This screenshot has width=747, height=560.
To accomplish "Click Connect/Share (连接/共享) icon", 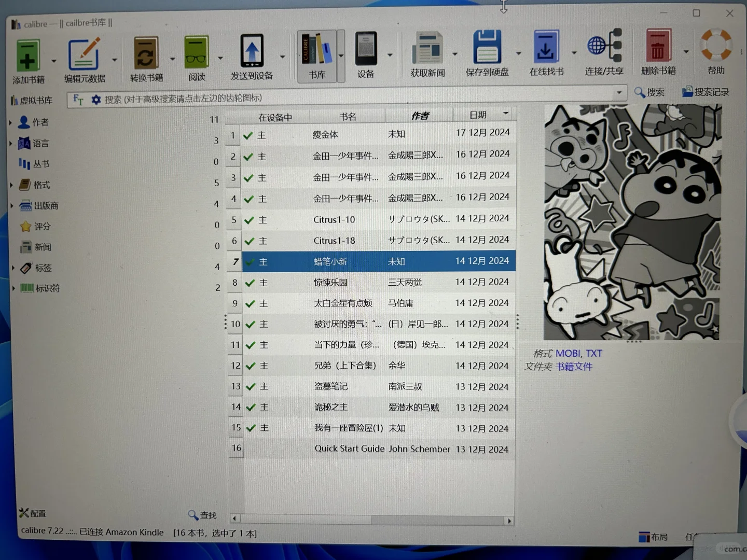I will 605,46.
